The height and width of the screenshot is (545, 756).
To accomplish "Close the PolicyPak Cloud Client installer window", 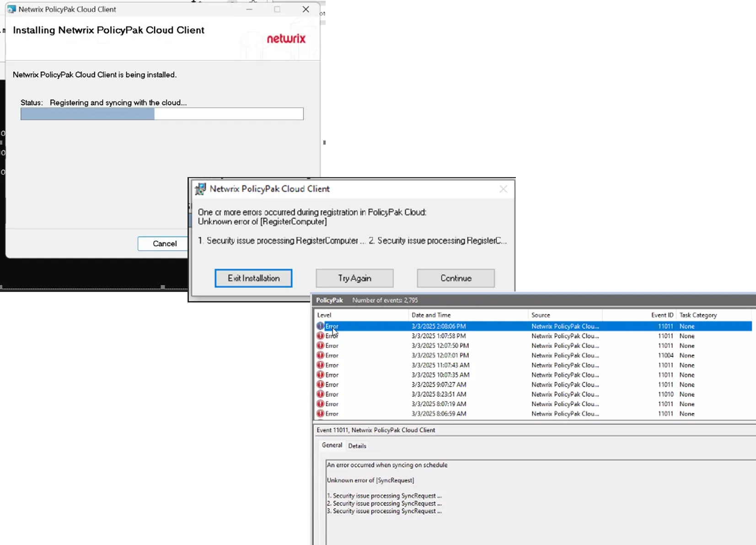I will click(306, 9).
